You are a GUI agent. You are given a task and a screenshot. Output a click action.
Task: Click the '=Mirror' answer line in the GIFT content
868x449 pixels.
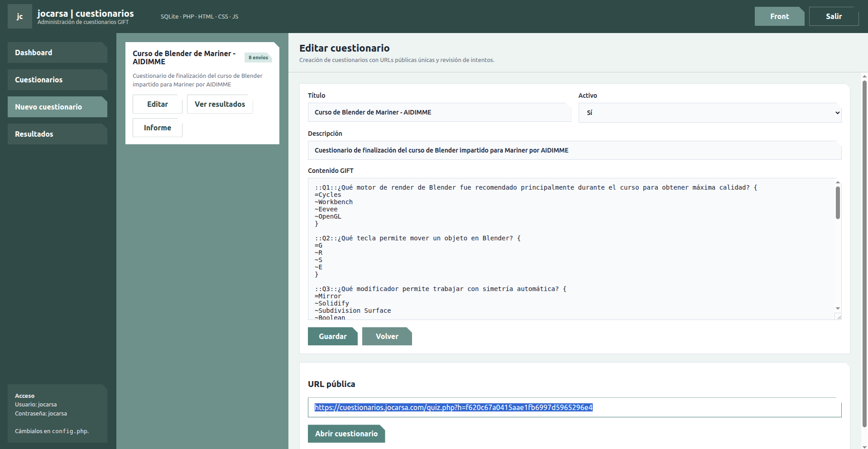pos(328,296)
